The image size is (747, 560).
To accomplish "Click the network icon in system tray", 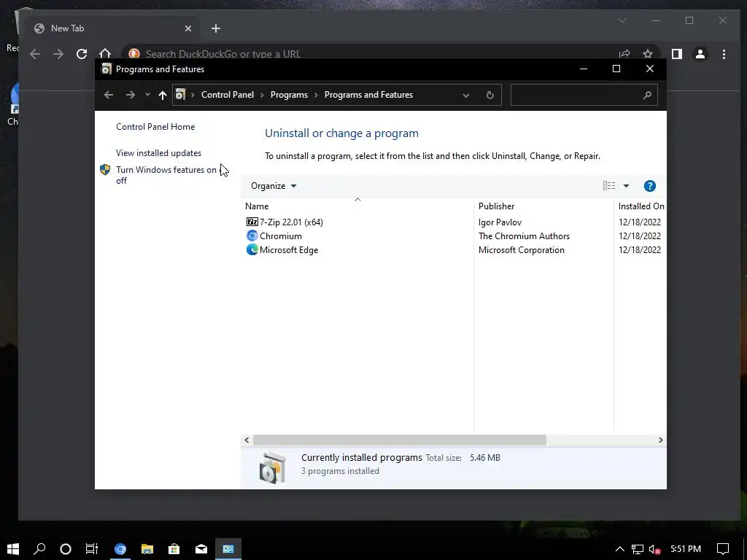I will tap(637, 549).
